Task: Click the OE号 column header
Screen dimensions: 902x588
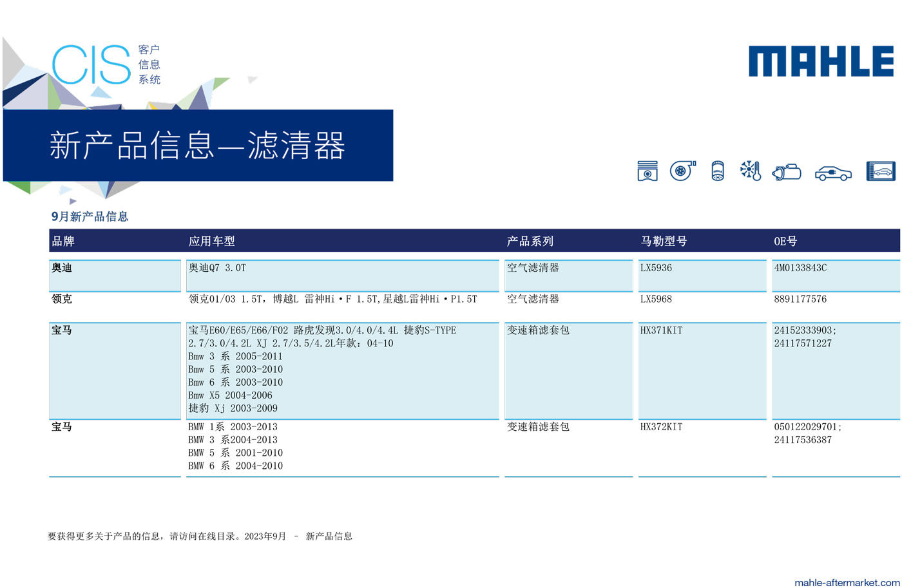Action: point(785,241)
